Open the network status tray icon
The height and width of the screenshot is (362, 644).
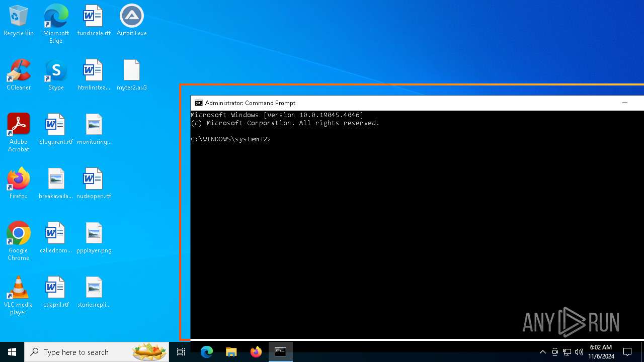click(x=567, y=352)
